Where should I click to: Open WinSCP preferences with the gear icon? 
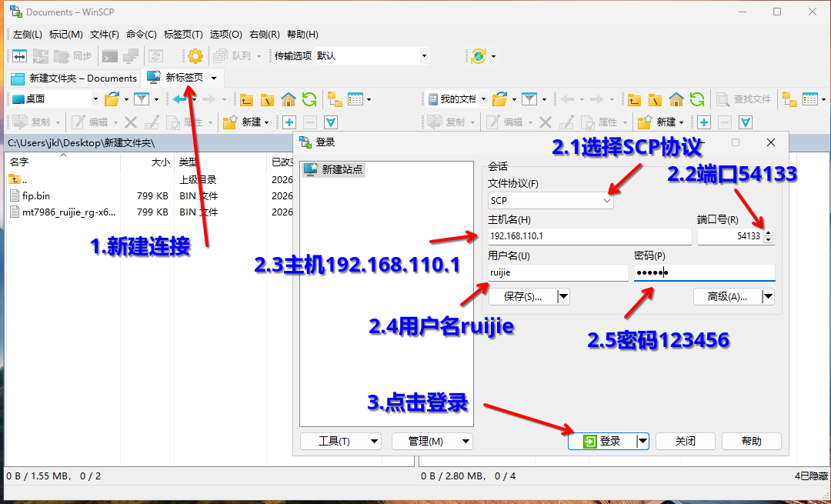(195, 55)
